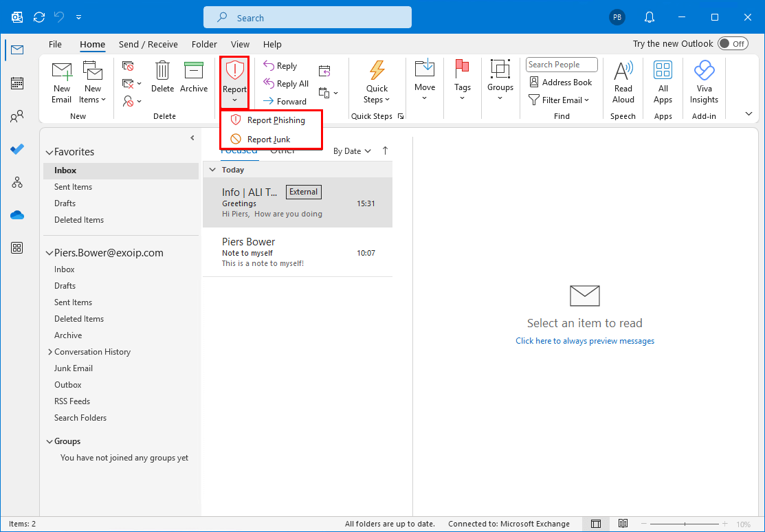Click the Address Book button
The image size is (765, 532).
[561, 82]
